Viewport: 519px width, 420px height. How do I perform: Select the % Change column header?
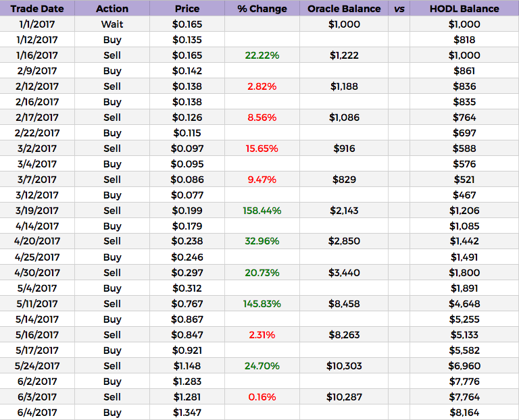point(262,9)
